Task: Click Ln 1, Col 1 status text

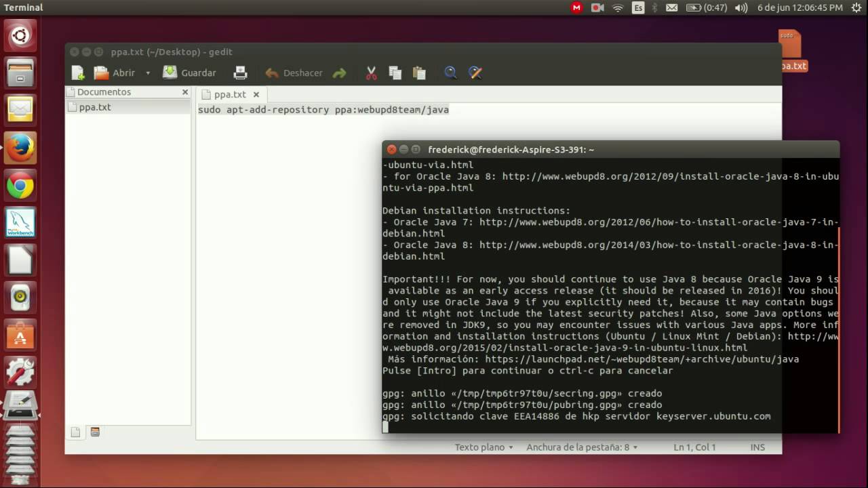Action: click(x=694, y=447)
